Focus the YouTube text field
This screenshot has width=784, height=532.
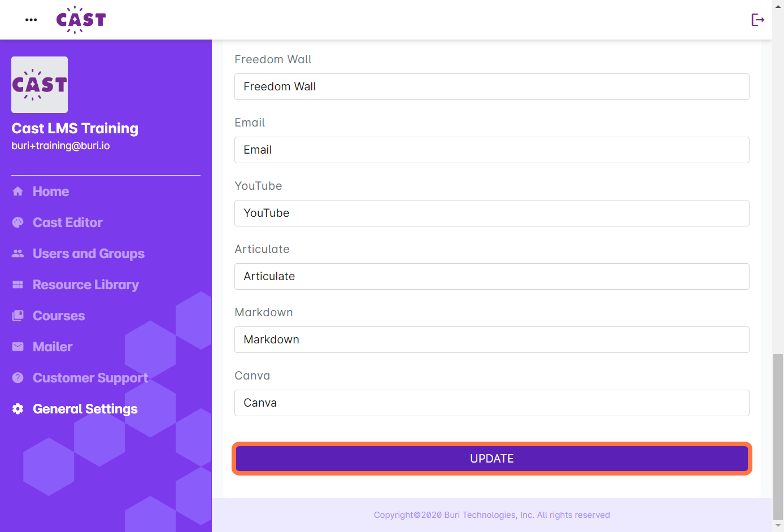point(492,213)
